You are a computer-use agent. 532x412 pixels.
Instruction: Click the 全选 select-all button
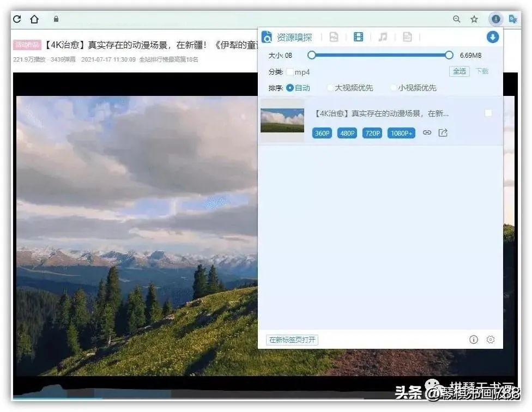pyautogui.click(x=460, y=71)
